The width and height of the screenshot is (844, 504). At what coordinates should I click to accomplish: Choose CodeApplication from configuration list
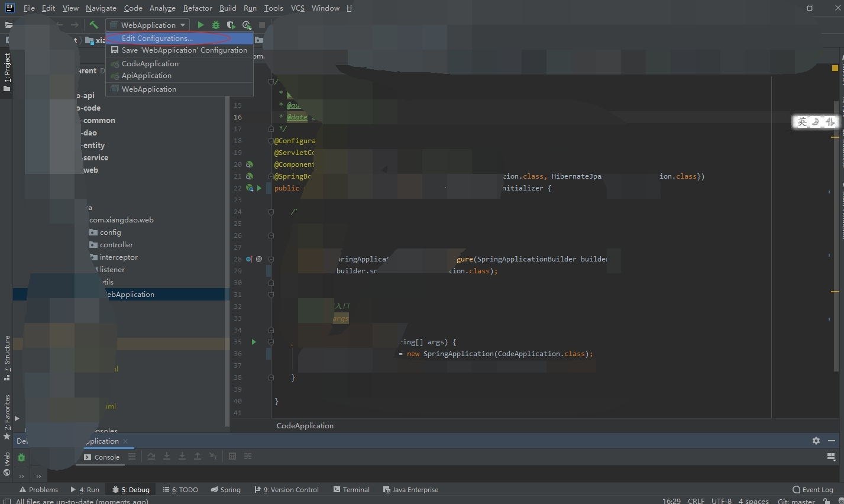[150, 64]
